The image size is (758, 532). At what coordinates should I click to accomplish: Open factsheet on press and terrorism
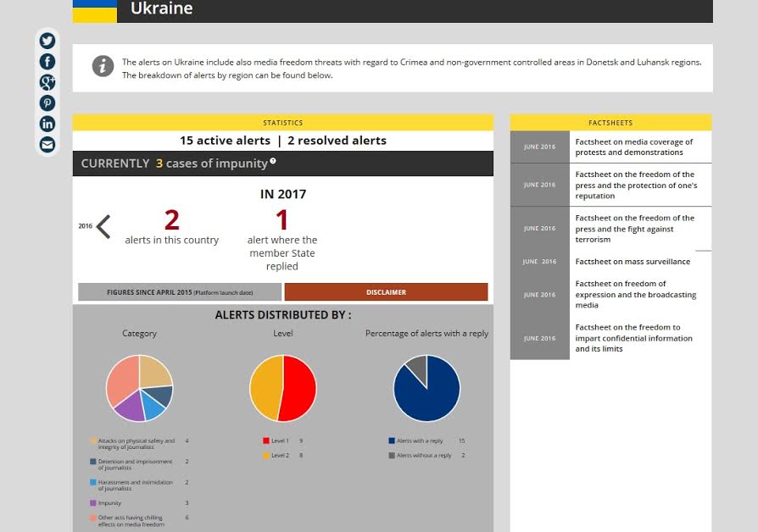coord(634,229)
